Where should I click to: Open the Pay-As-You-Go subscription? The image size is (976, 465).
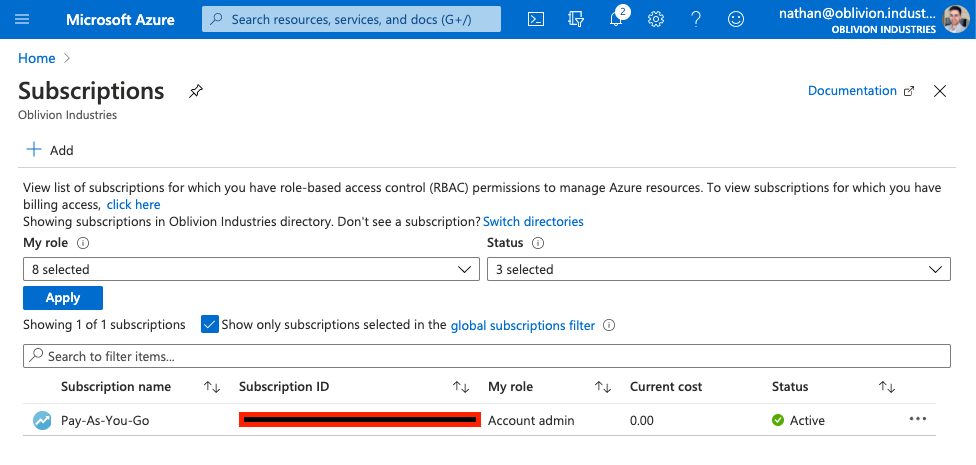point(105,420)
